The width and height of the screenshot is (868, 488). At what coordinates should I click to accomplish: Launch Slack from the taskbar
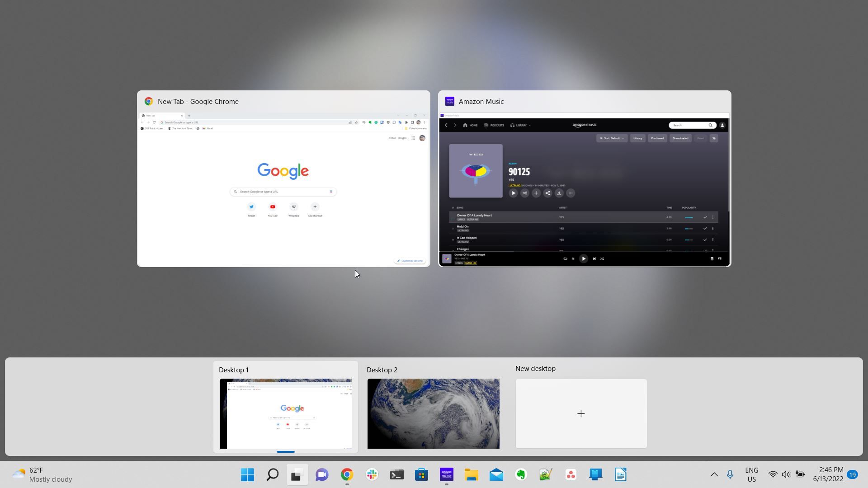pyautogui.click(x=372, y=474)
